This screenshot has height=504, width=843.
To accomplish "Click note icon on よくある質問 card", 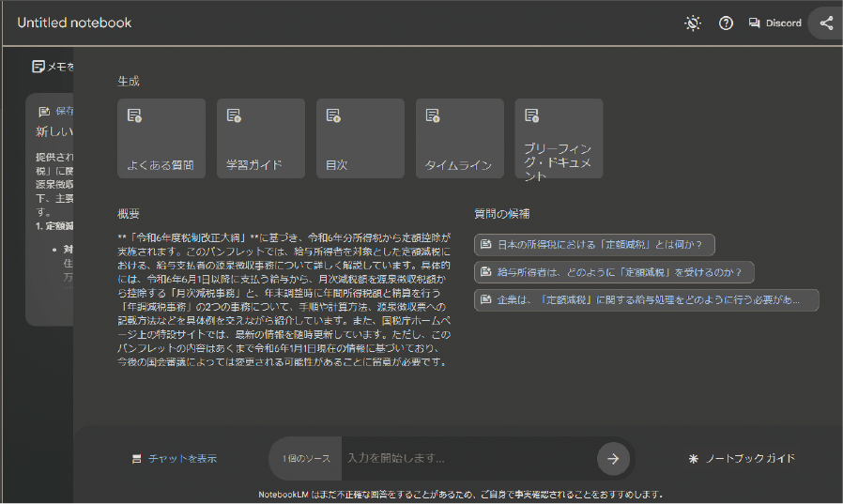I will [x=134, y=115].
